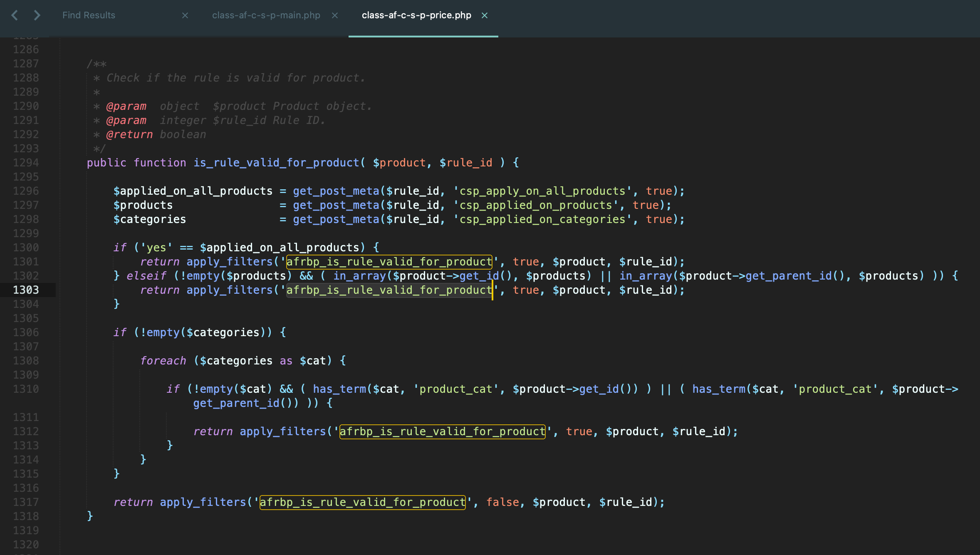The width and height of the screenshot is (980, 555).
Task: Go back with the left arrow
Action: [x=15, y=15]
